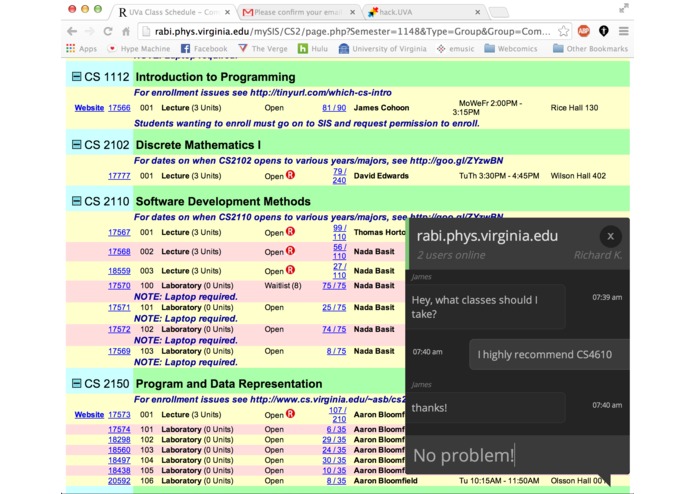Open the Other Bookmarks folder
695x494 pixels.
[590, 49]
